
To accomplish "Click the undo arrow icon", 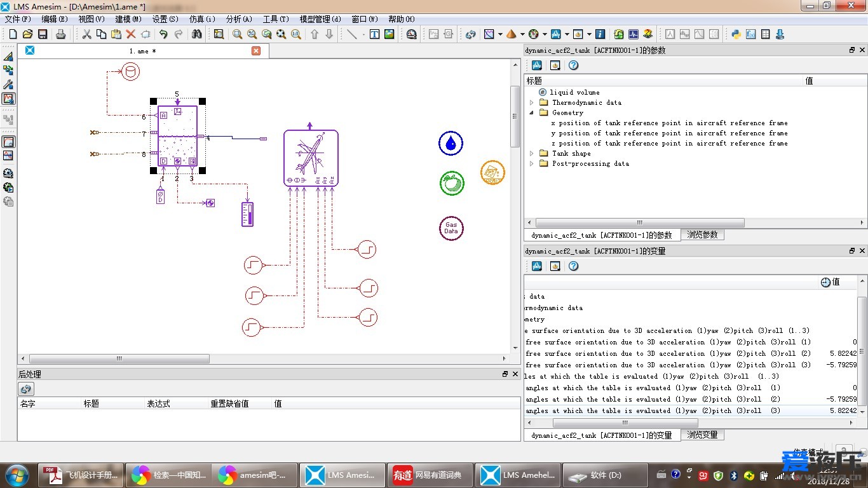I will 163,34.
